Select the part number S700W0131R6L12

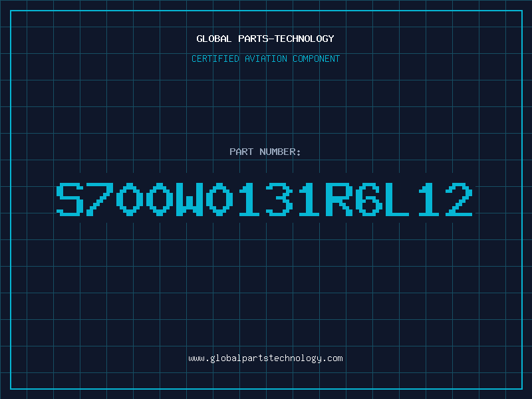pos(264,199)
